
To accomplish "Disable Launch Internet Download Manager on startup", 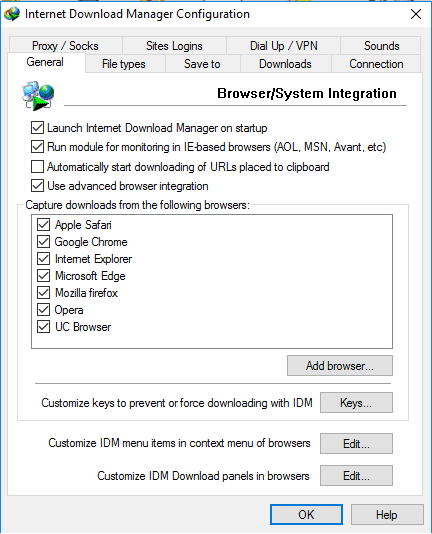I will click(x=37, y=128).
